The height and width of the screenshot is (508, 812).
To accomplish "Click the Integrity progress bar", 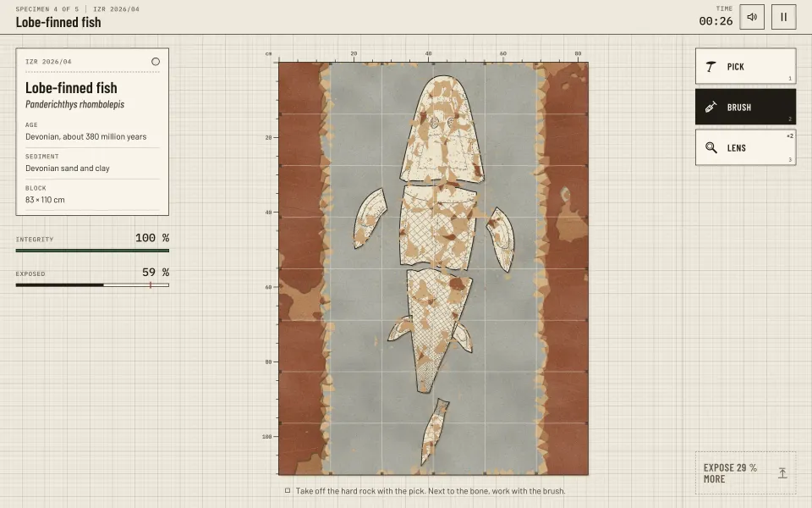I will tap(92, 251).
